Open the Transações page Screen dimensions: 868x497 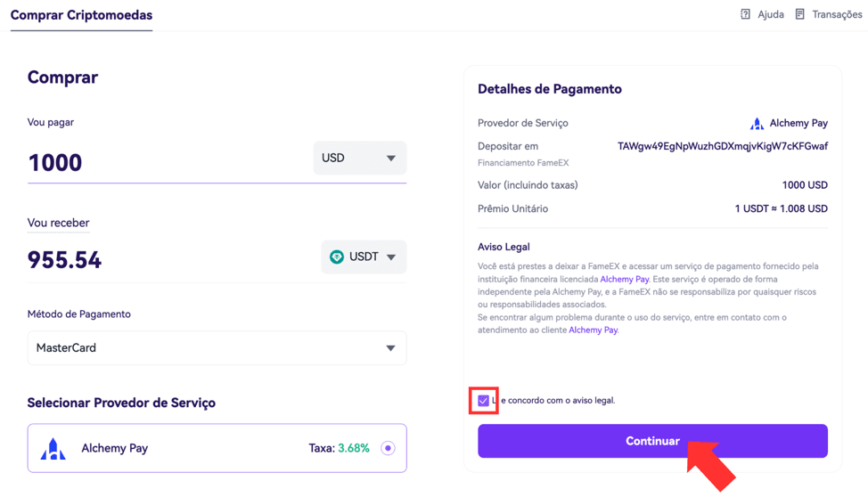coord(837,14)
